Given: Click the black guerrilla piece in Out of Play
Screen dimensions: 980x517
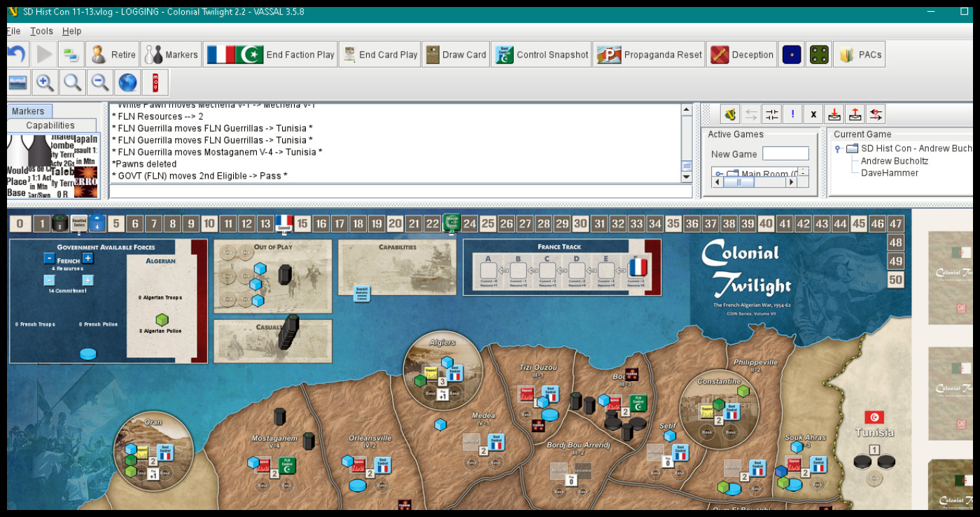Looking at the screenshot, I should click(x=284, y=274).
